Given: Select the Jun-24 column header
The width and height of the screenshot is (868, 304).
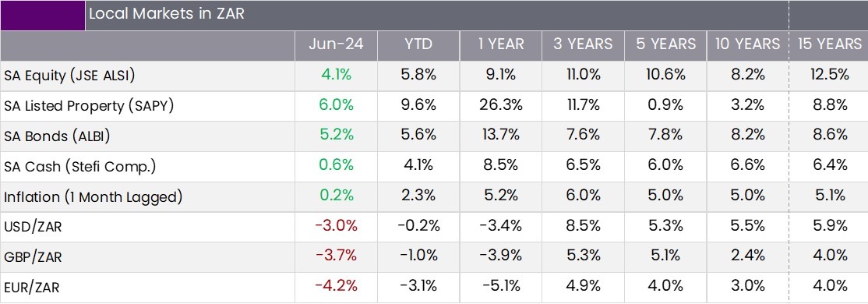Looking at the screenshot, I should (x=336, y=44).
